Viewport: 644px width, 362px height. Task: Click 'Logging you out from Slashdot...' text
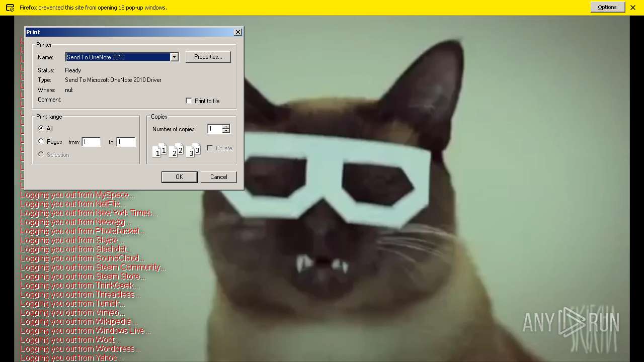[x=76, y=249]
